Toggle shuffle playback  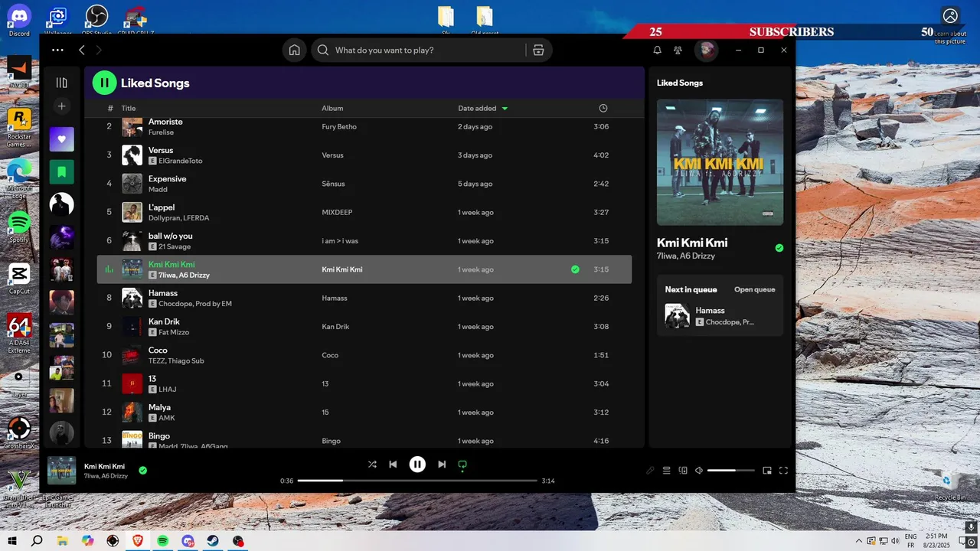pos(372,465)
